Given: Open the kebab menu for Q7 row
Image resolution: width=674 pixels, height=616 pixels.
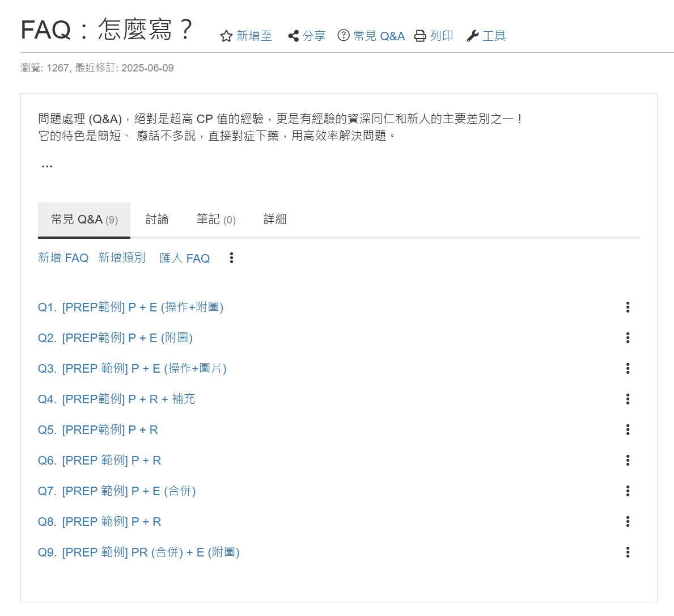Looking at the screenshot, I should coord(628,491).
